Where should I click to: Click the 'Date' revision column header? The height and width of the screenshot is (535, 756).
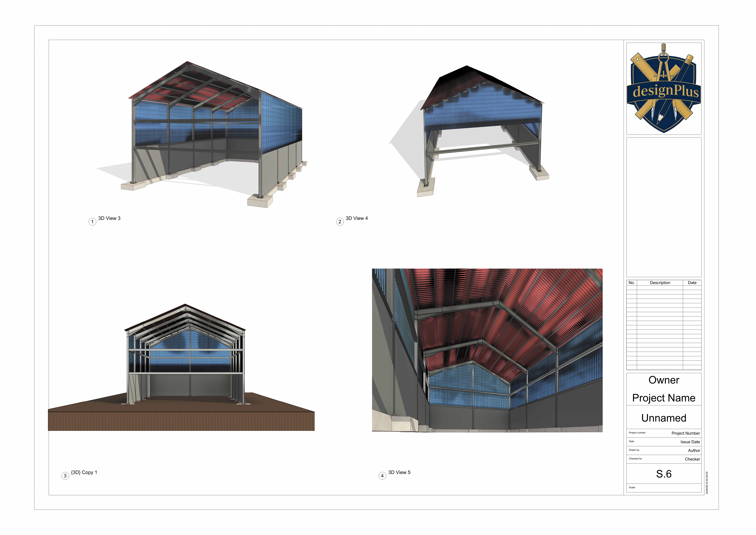(692, 283)
